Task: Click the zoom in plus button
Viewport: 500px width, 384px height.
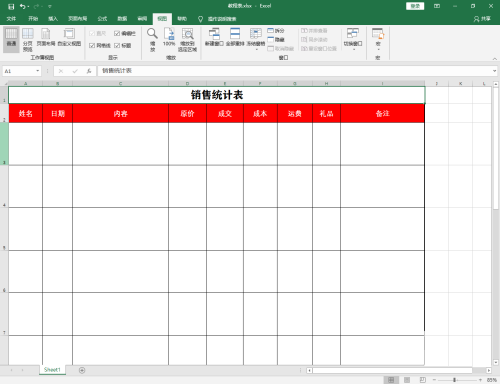Action: tap(480, 380)
